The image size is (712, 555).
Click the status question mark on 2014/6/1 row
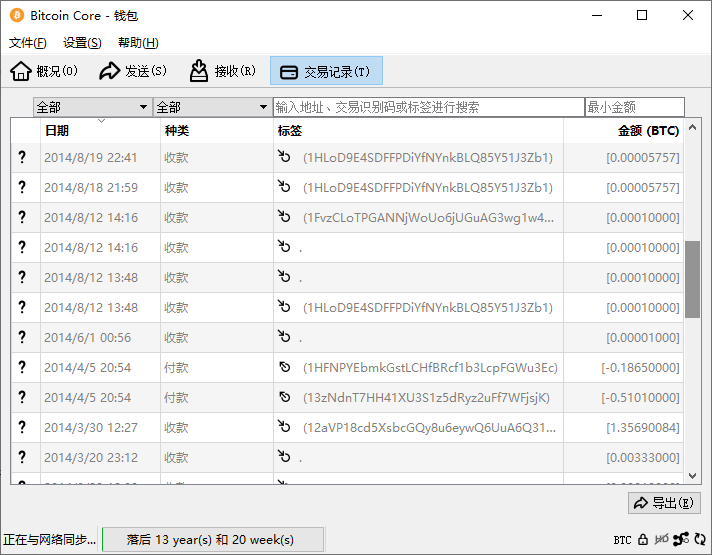[22, 337]
